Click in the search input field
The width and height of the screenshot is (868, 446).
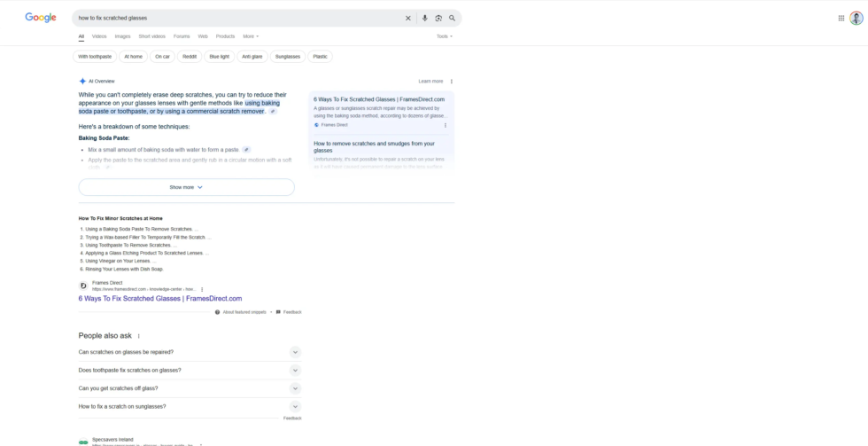click(x=238, y=19)
